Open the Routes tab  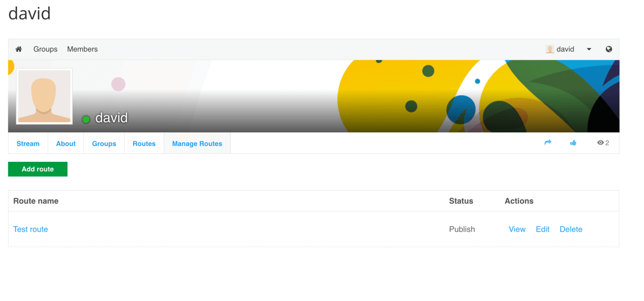144,144
